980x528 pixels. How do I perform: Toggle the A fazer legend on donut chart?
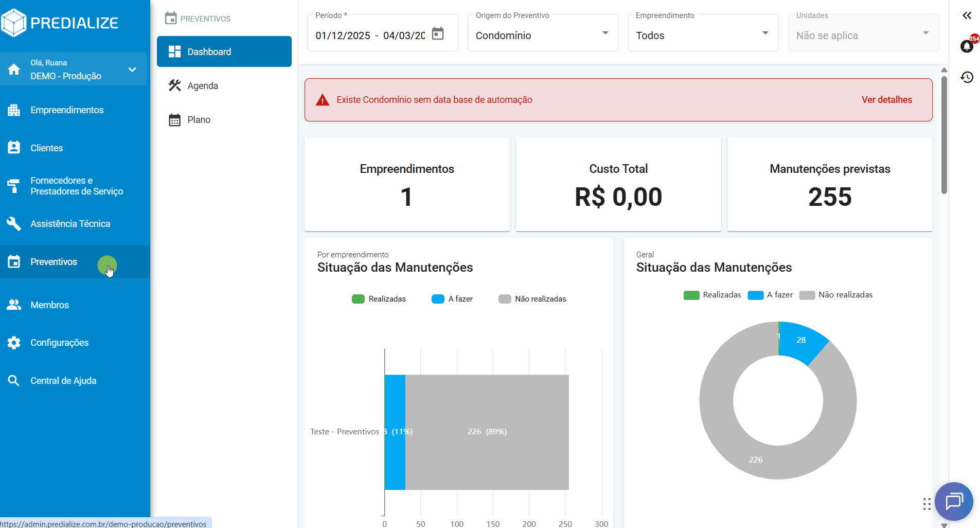pyautogui.click(x=757, y=295)
